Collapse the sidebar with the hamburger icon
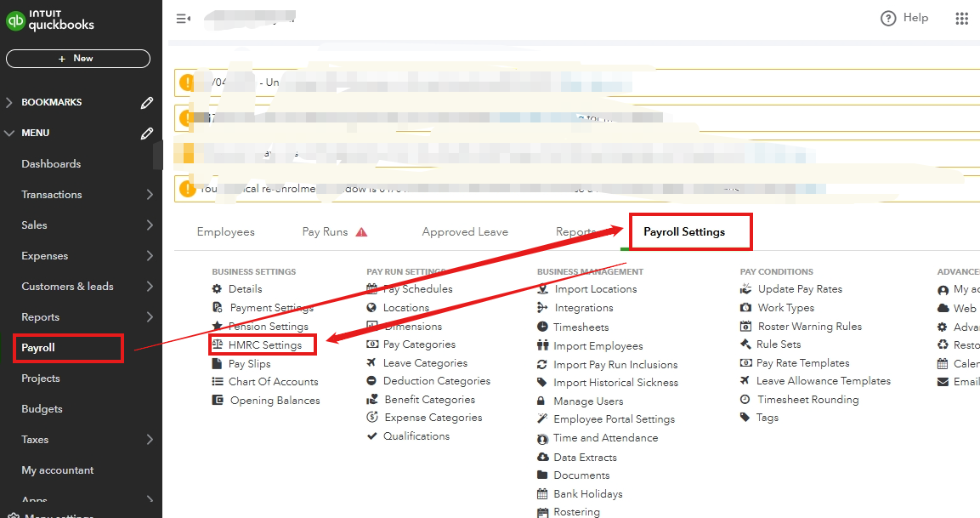 (x=183, y=19)
